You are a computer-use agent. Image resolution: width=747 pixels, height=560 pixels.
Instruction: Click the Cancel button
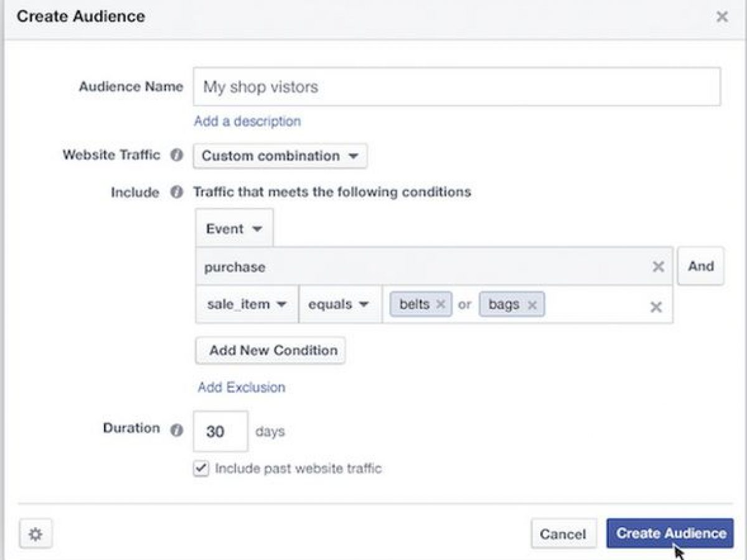(563, 534)
